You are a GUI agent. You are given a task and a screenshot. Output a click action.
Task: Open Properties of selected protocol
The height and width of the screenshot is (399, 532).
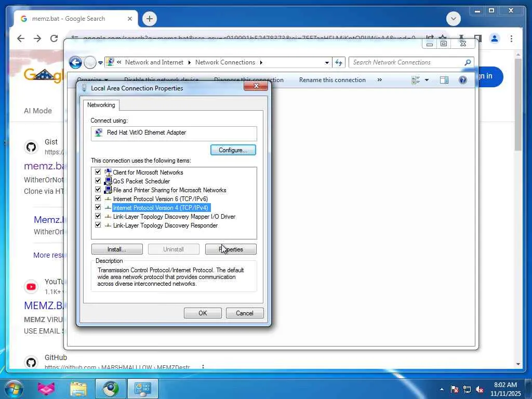point(231,249)
